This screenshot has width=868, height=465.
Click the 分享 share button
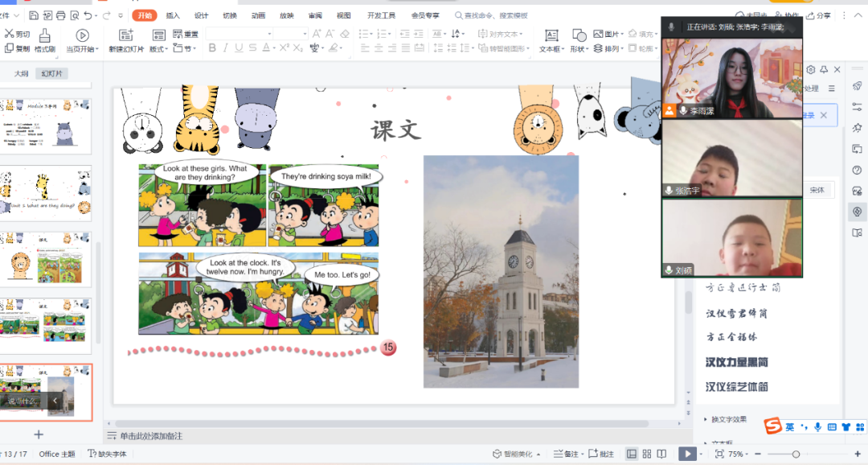pyautogui.click(x=819, y=15)
